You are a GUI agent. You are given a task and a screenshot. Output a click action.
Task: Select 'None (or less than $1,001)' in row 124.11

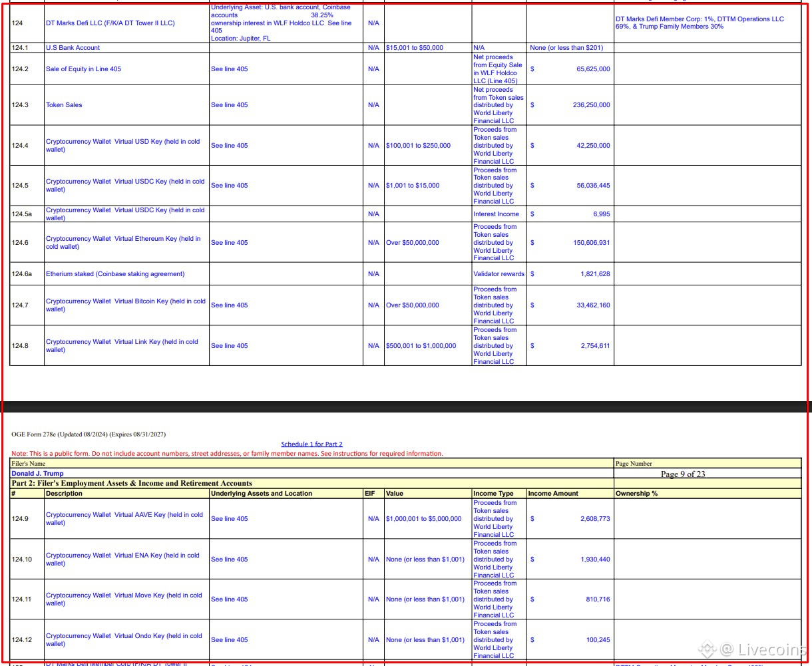(425, 599)
